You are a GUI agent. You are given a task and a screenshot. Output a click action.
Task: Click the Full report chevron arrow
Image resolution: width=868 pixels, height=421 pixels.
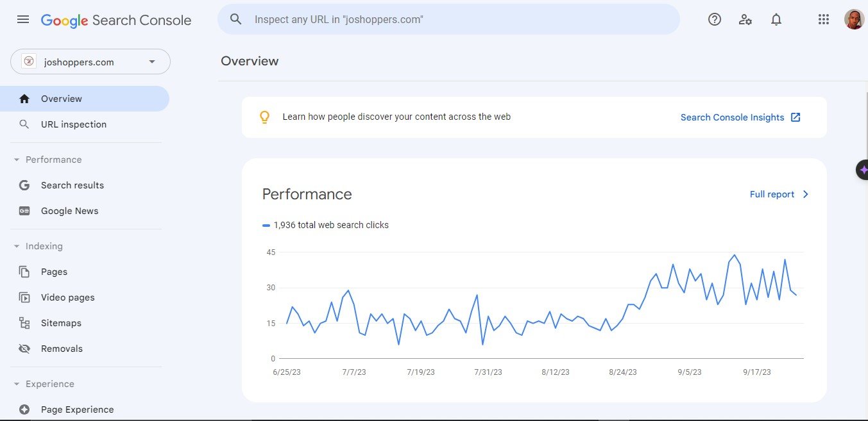click(806, 194)
